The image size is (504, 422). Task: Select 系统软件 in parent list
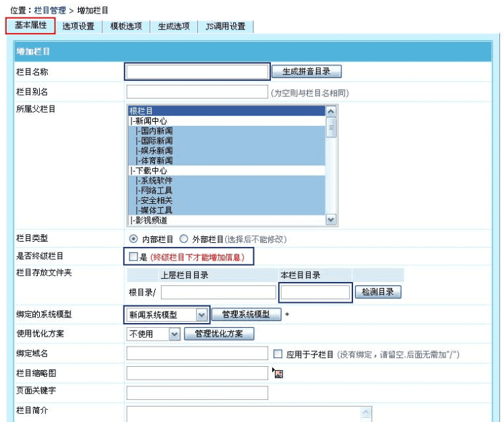(226, 181)
